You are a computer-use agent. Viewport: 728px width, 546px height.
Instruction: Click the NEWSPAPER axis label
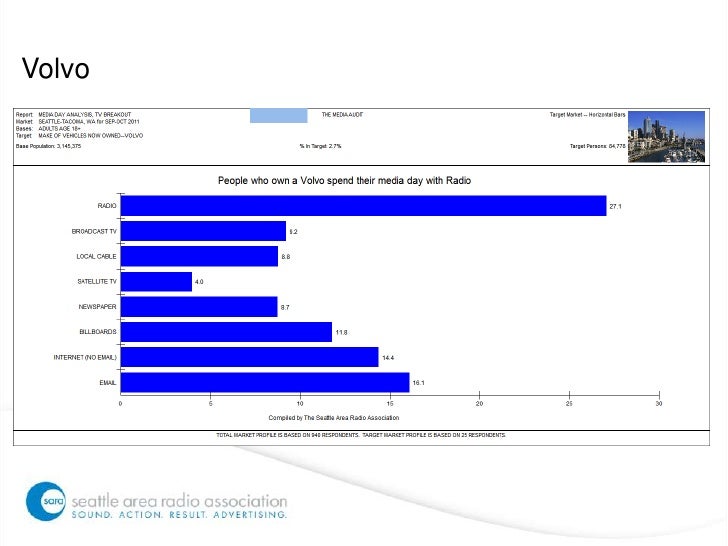pos(98,307)
